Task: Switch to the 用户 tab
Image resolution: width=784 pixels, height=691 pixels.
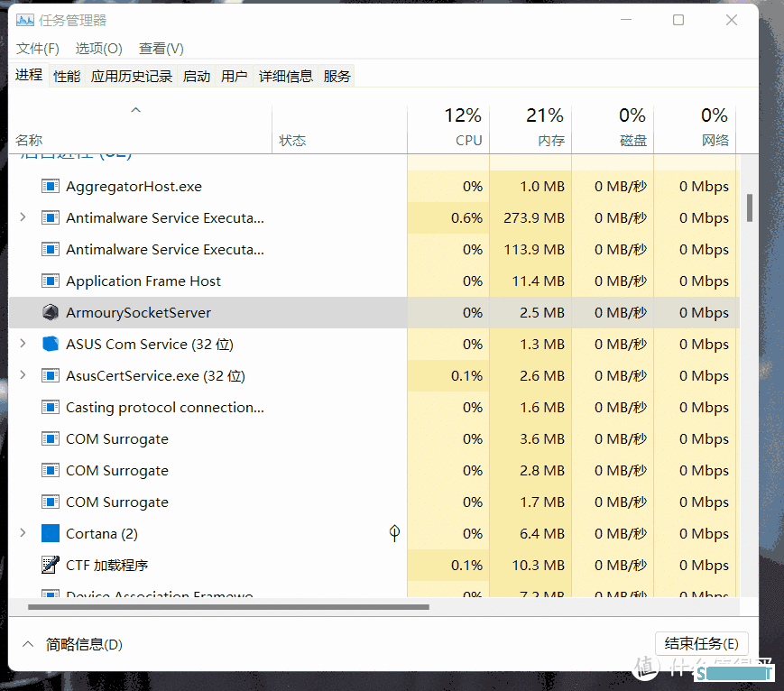Action: 234,76
